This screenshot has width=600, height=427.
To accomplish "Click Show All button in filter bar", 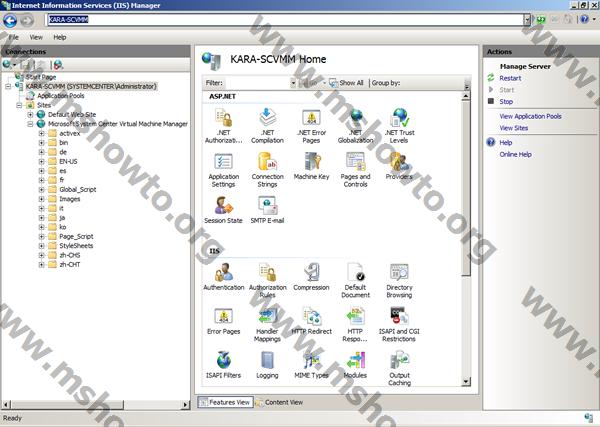I will pyautogui.click(x=346, y=83).
